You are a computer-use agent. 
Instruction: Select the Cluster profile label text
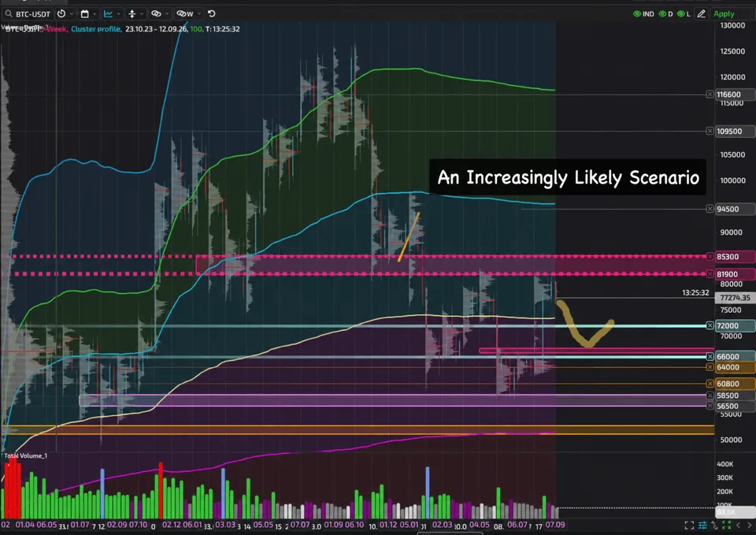(x=95, y=29)
